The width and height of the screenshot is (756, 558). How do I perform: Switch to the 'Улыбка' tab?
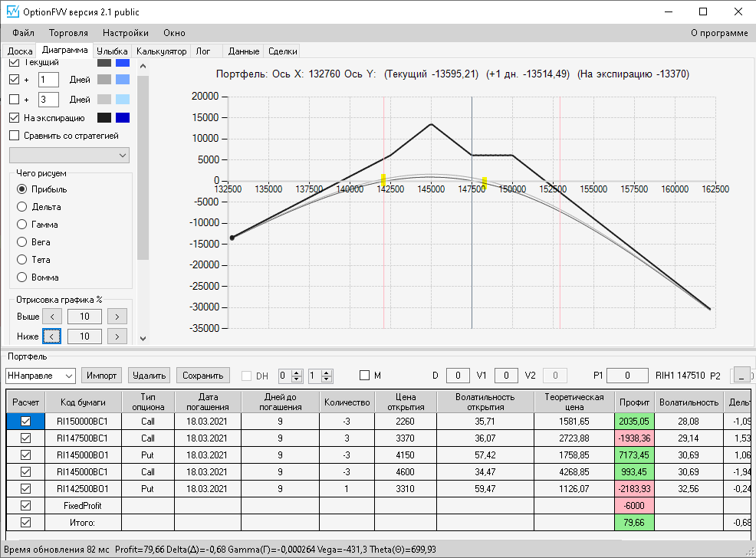[x=112, y=51]
